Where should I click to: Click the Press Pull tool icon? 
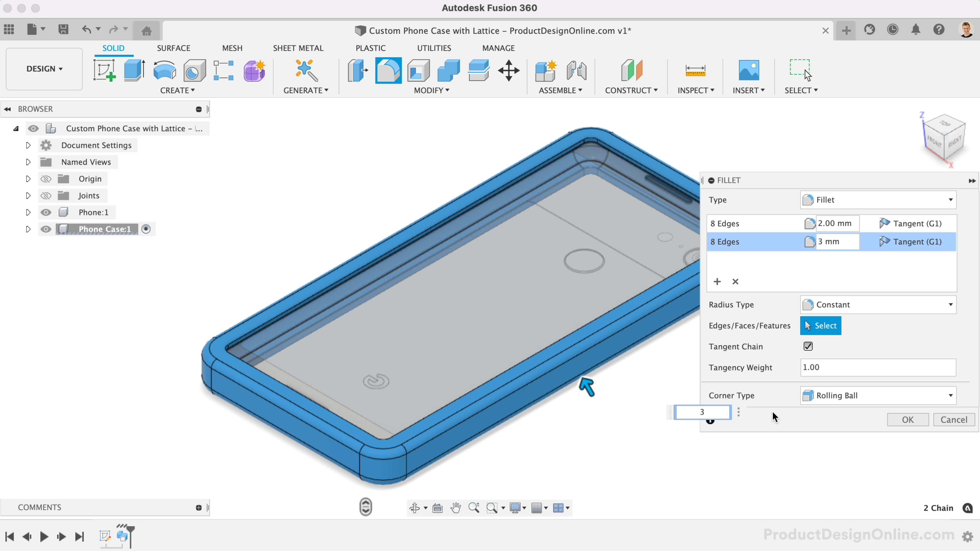(x=357, y=70)
